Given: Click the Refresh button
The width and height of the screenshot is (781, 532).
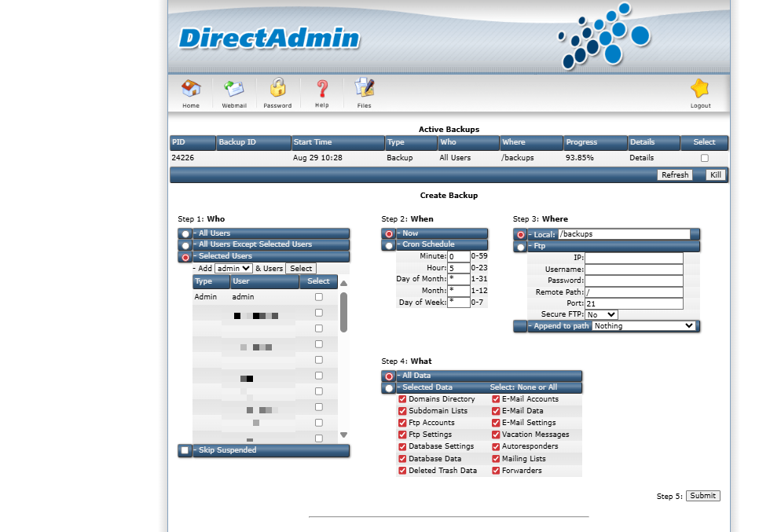Looking at the screenshot, I should tap(675, 174).
